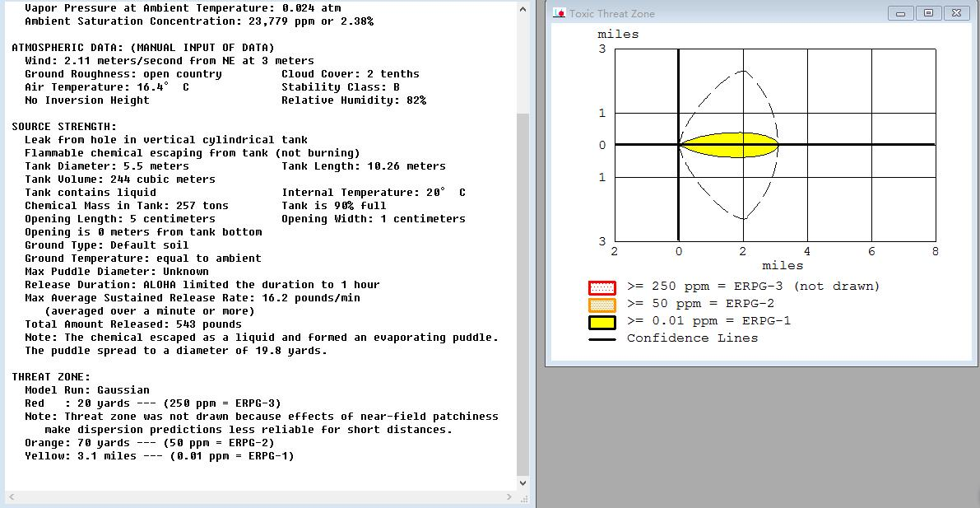The image size is (980, 508).
Task: Click 'Ground Type: Default soil' line
Action: coord(107,245)
